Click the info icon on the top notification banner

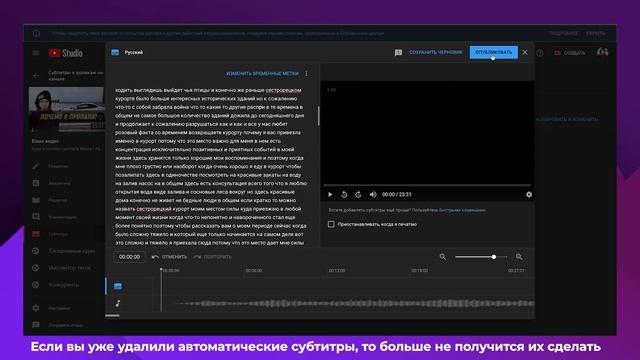pos(36,33)
